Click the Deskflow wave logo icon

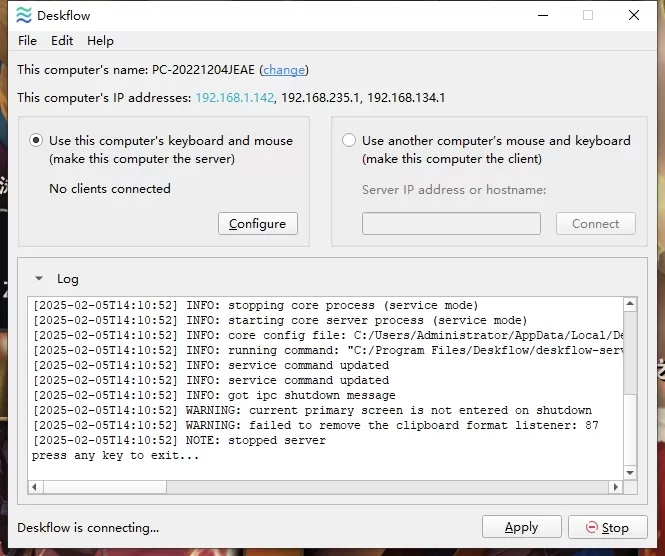tap(24, 15)
